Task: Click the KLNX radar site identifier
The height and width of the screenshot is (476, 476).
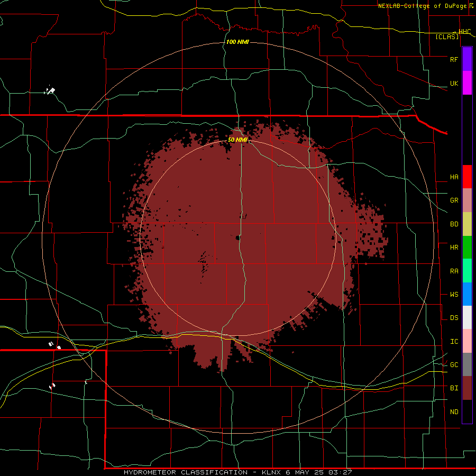Action: pyautogui.click(x=272, y=472)
